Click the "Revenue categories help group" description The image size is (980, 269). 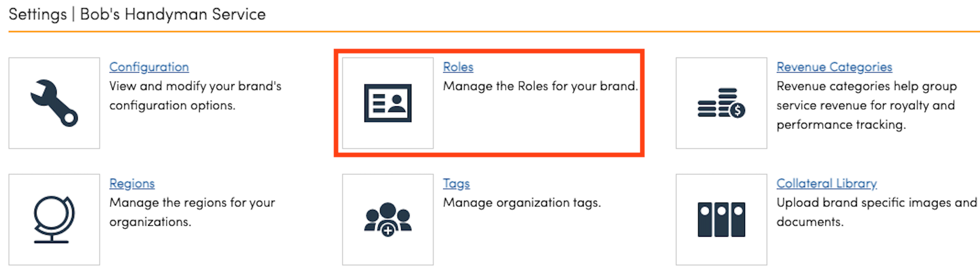866,86
